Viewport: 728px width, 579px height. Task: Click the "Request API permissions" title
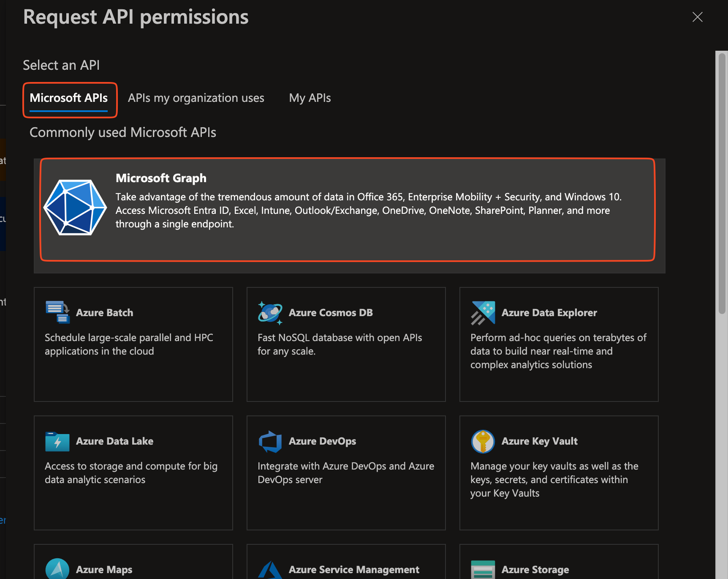136,17
